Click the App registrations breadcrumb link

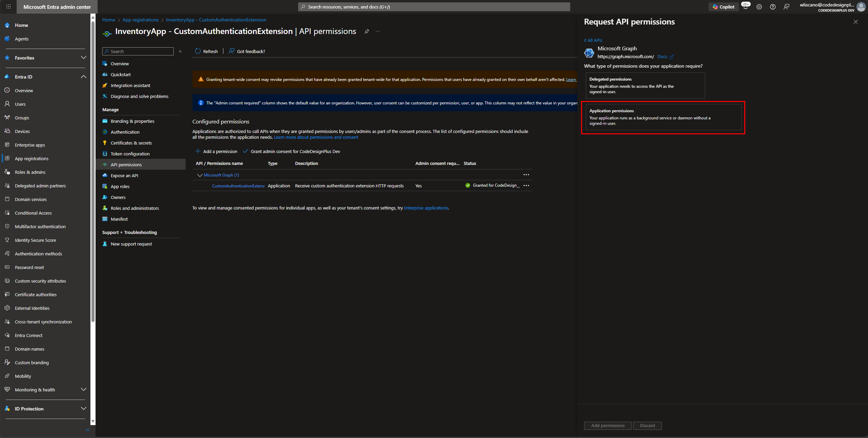pos(140,20)
